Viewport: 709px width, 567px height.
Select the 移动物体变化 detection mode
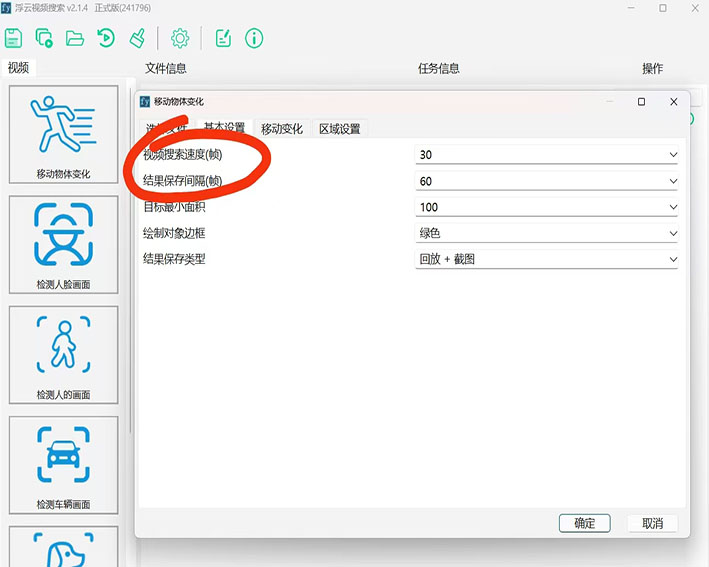[x=63, y=135]
